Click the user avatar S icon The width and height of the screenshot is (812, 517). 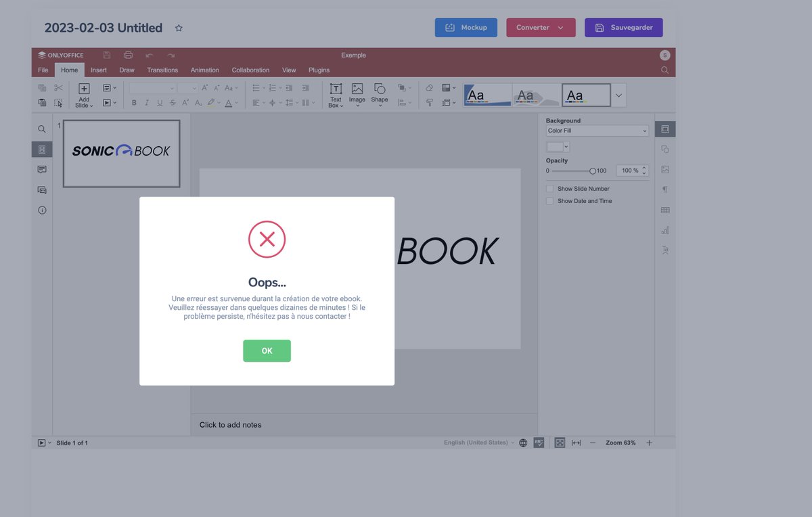coord(664,55)
